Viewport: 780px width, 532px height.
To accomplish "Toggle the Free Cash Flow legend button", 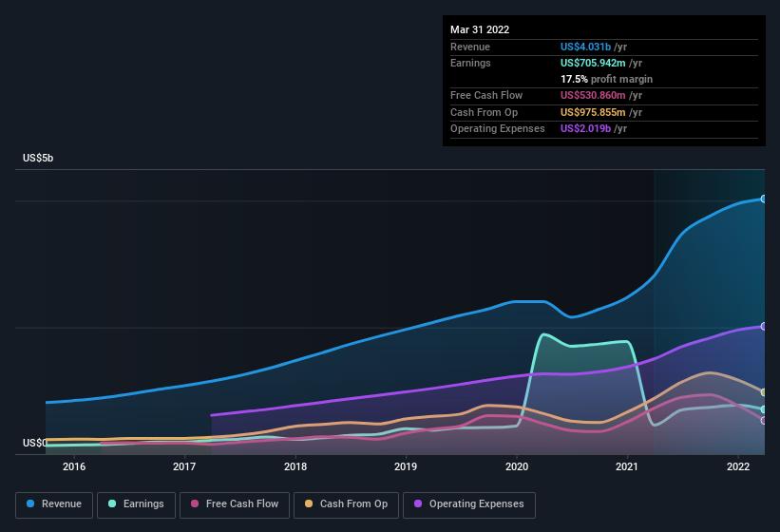I will 235,505.
